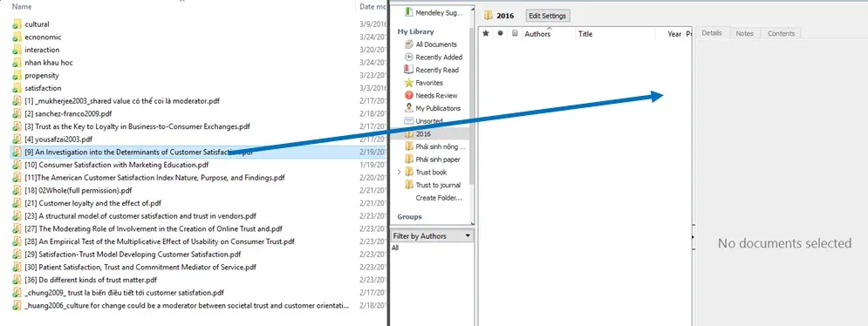Select [29] Satisfaction-Trust Model pdf

[x=133, y=254]
